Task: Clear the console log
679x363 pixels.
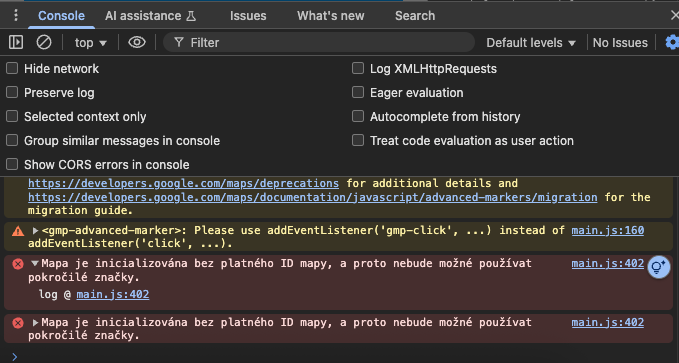Action: pos(44,42)
